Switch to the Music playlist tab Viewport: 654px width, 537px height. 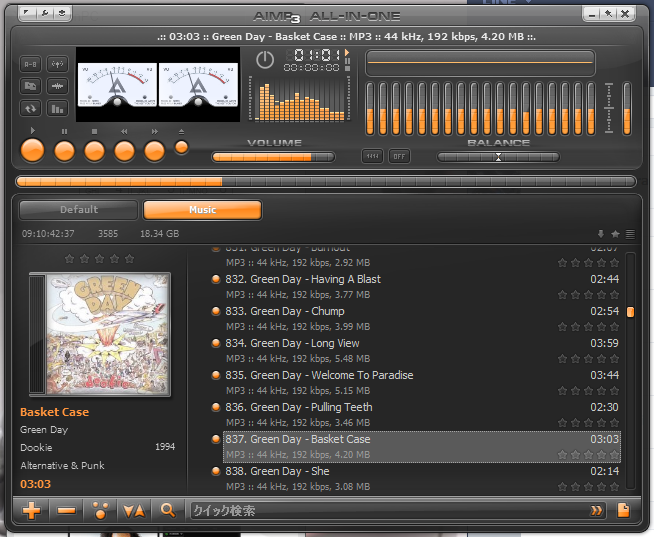202,209
